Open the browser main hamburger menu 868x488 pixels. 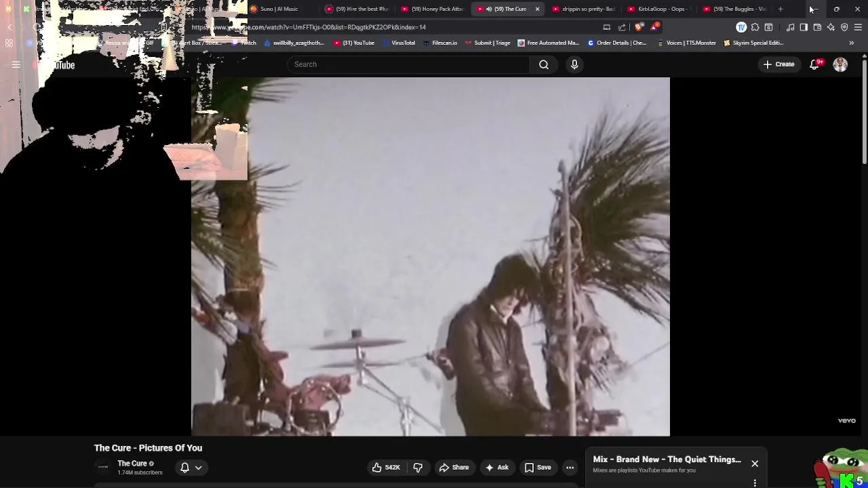858,27
